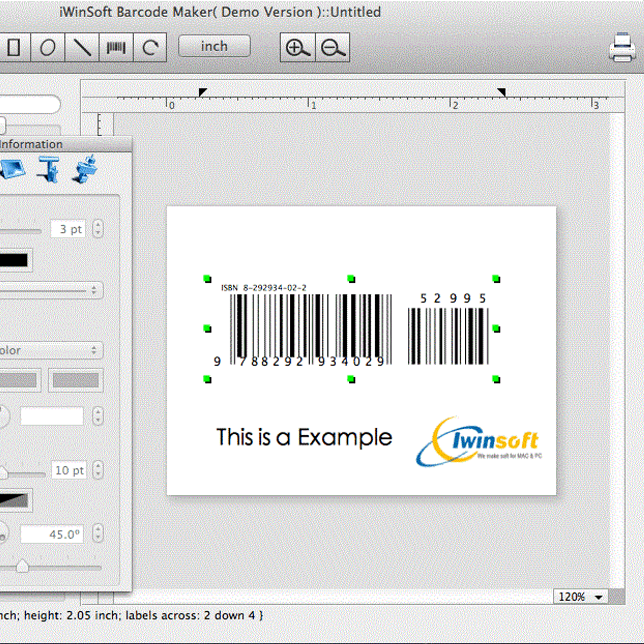Pick the Line drawing tool
644x644 pixels.
pos(82,48)
